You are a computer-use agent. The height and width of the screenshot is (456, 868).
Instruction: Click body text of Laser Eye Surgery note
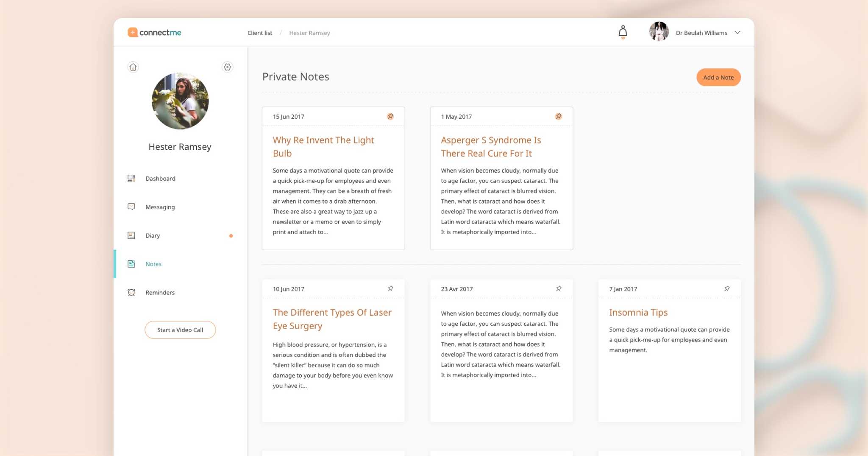click(x=333, y=365)
